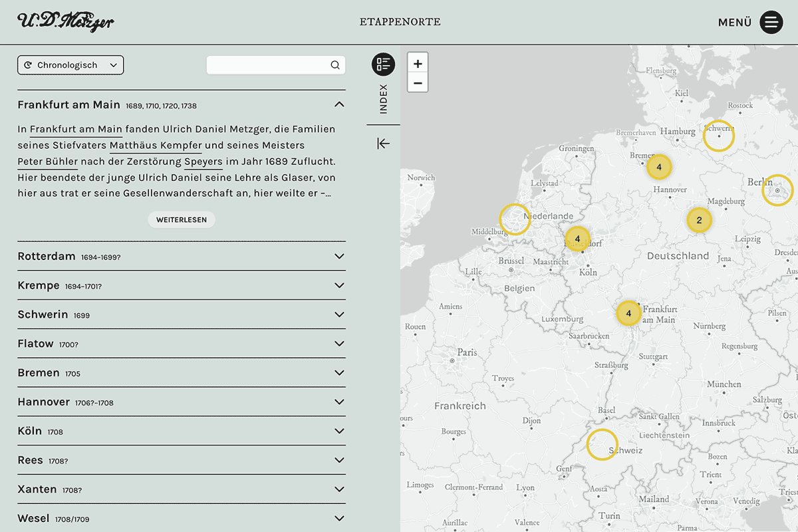Open the 4-cluster marker at Frankfurt
This screenshot has width=798, height=532.
point(628,313)
